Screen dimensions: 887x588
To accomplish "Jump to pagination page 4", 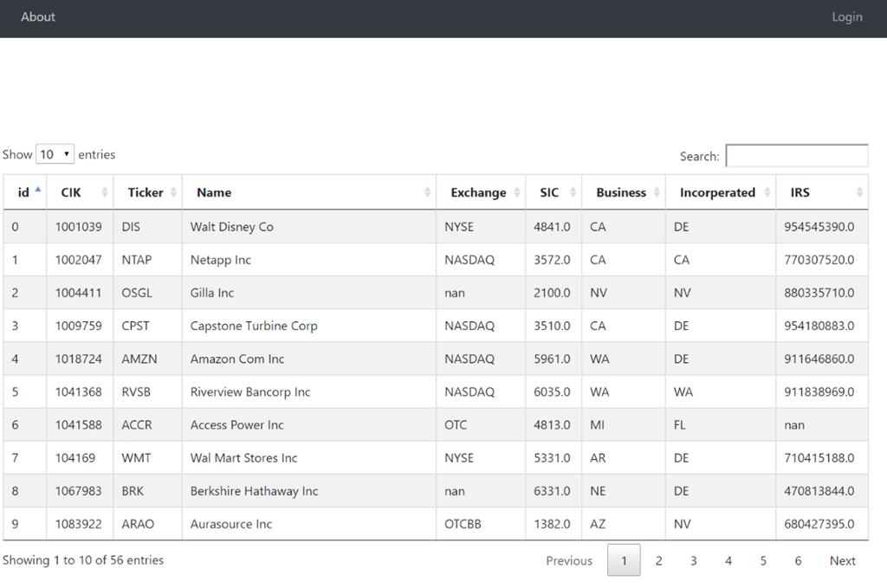I will [x=728, y=560].
